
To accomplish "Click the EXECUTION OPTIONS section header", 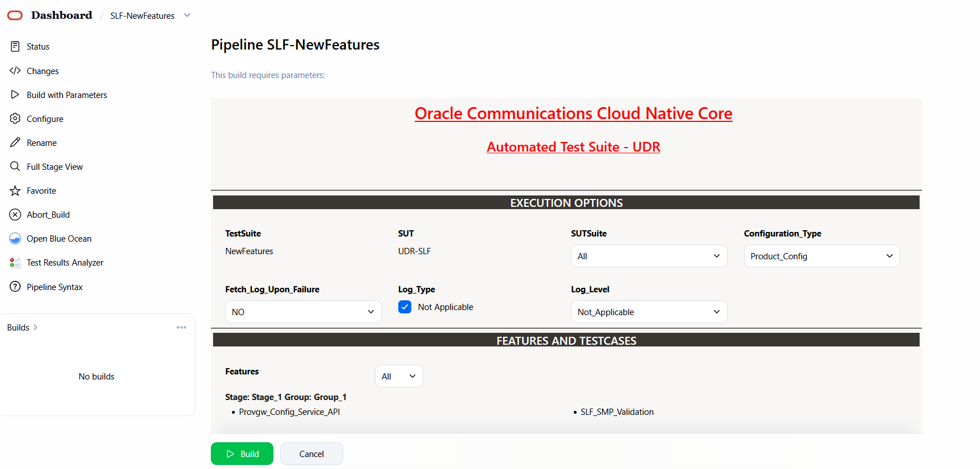I will coord(566,203).
